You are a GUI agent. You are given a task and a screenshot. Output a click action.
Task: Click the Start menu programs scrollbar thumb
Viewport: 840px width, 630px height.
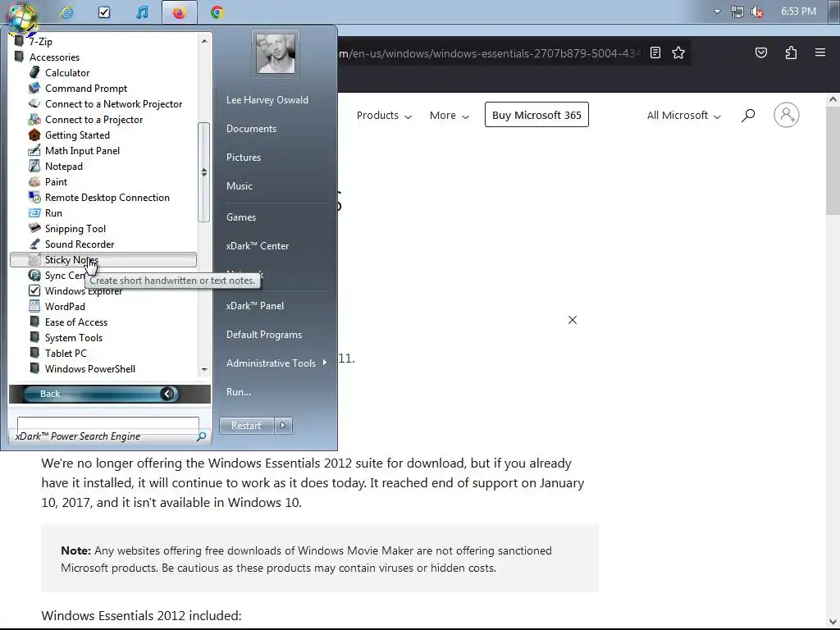click(203, 171)
